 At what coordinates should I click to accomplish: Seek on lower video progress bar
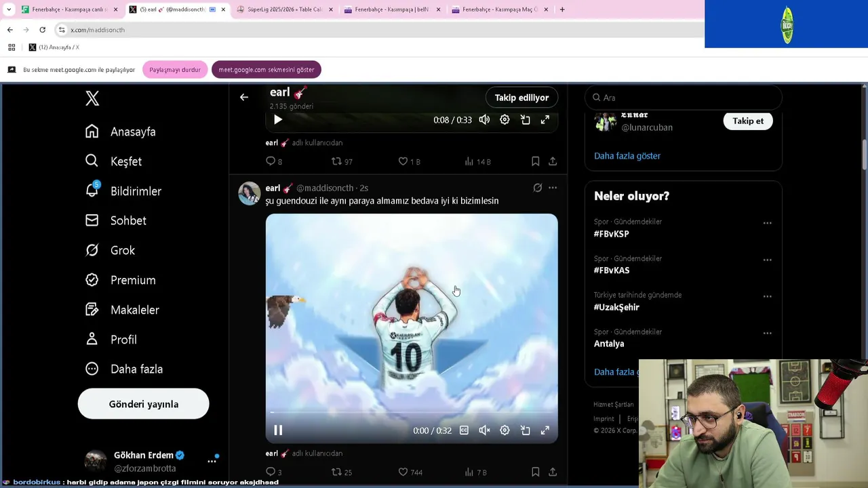click(412, 412)
